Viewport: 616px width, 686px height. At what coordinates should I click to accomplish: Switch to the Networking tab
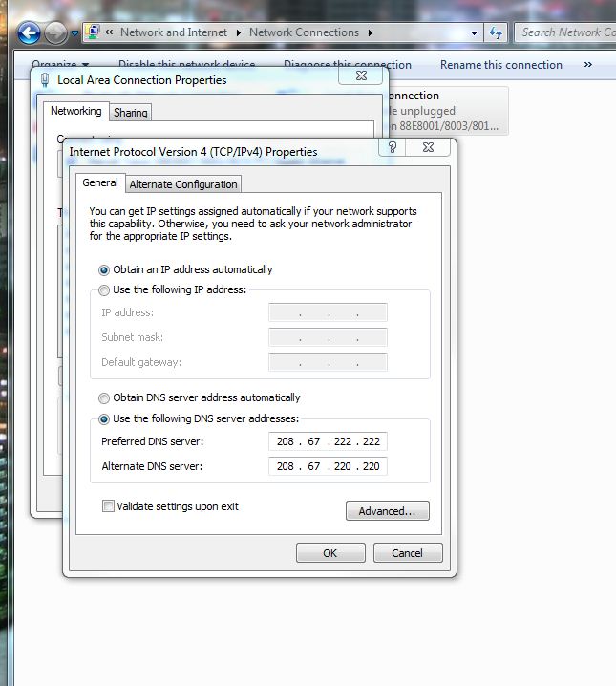(75, 111)
